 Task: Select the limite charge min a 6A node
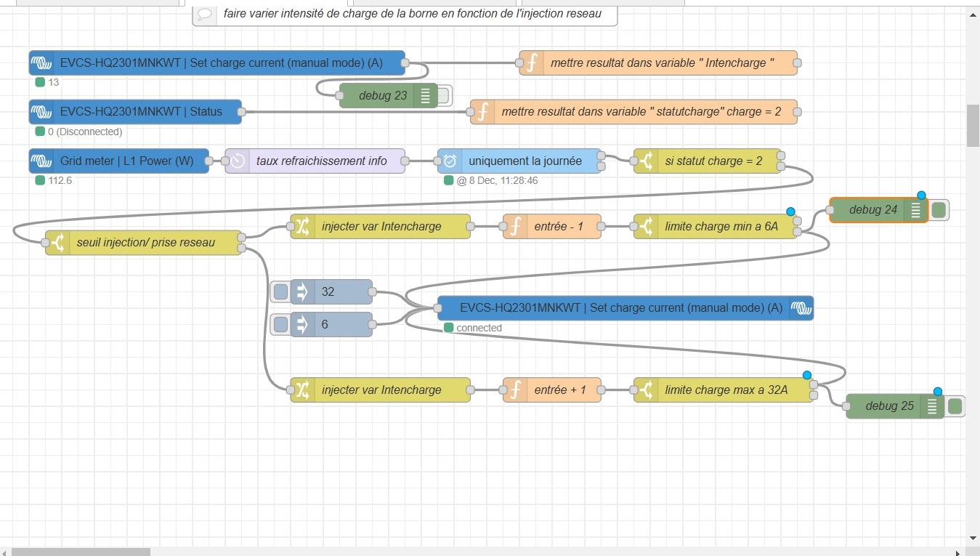pos(721,227)
